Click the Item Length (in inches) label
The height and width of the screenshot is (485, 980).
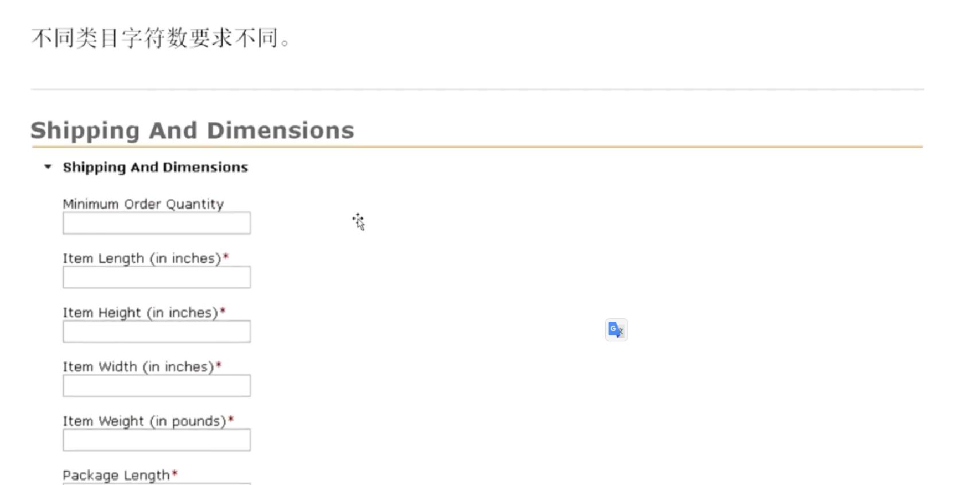(142, 259)
